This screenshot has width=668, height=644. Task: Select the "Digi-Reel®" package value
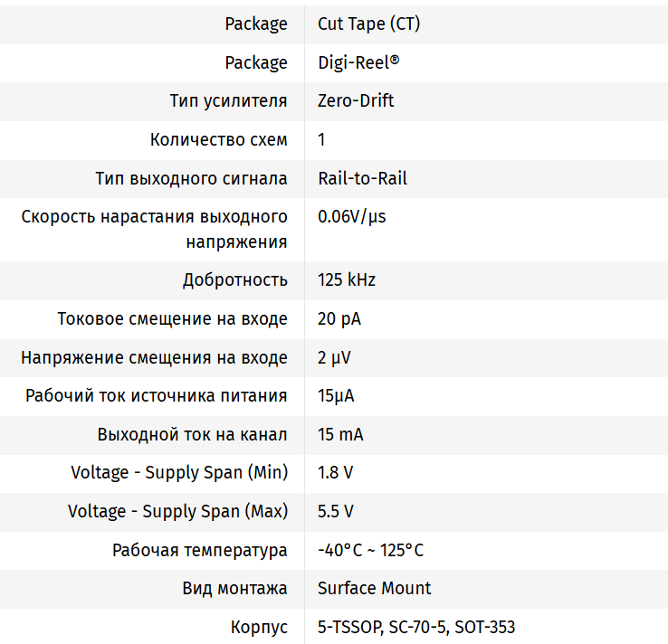[358, 62]
